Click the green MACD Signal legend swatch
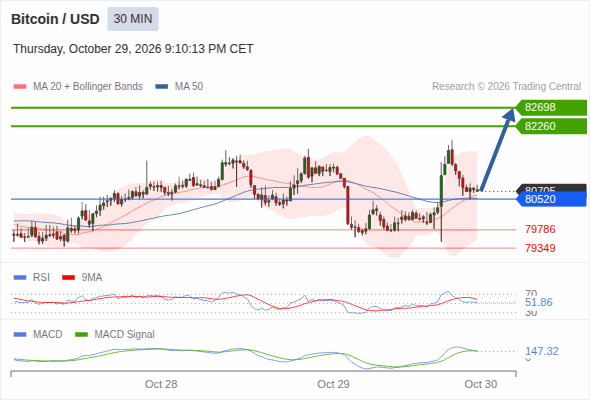Viewport: 590px width, 400px height. point(81,335)
